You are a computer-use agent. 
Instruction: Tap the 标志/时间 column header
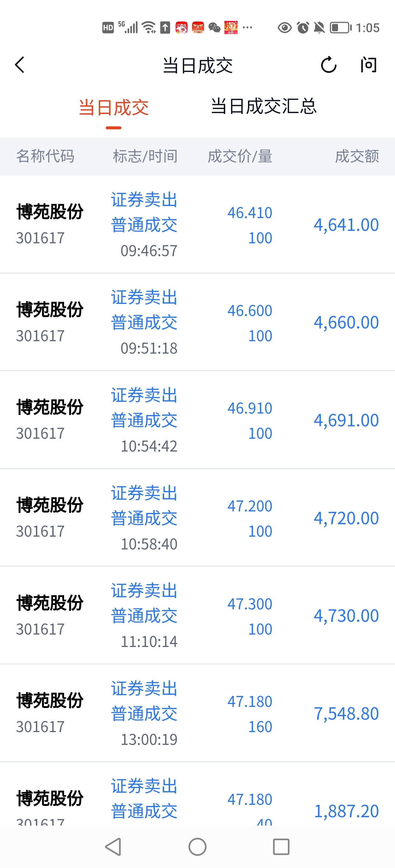[x=145, y=156]
